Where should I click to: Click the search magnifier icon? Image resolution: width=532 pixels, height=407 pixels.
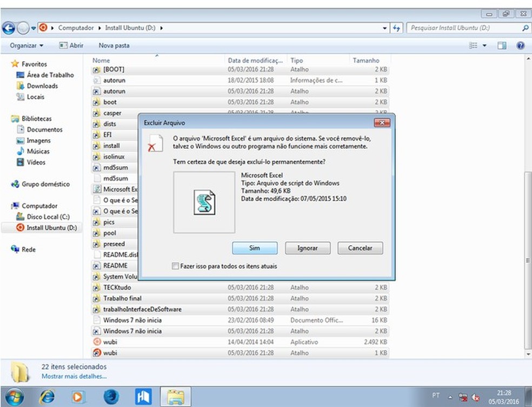pyautogui.click(x=525, y=28)
